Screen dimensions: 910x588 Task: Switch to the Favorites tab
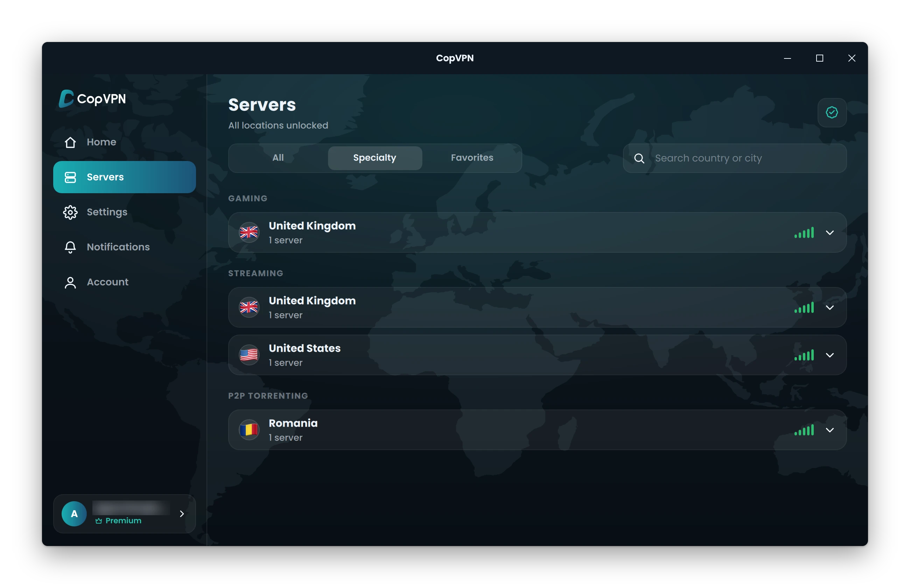coord(472,158)
